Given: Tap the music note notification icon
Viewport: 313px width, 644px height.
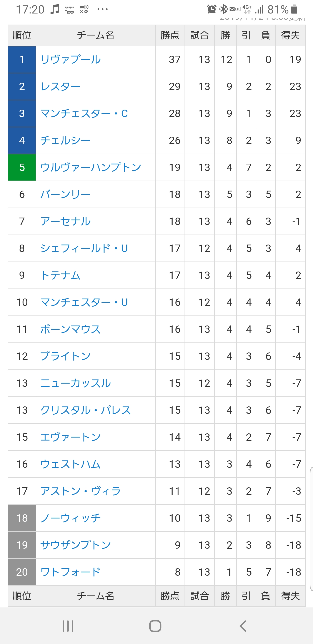Looking at the screenshot, I should (x=55, y=9).
